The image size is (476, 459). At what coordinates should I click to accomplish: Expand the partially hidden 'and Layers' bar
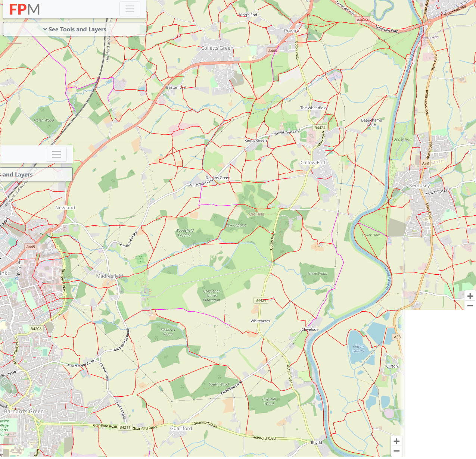tap(36, 174)
